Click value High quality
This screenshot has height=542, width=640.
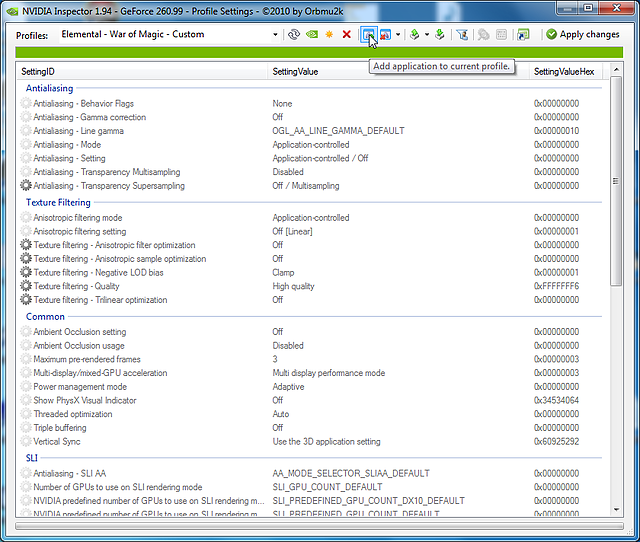pyautogui.click(x=293, y=286)
